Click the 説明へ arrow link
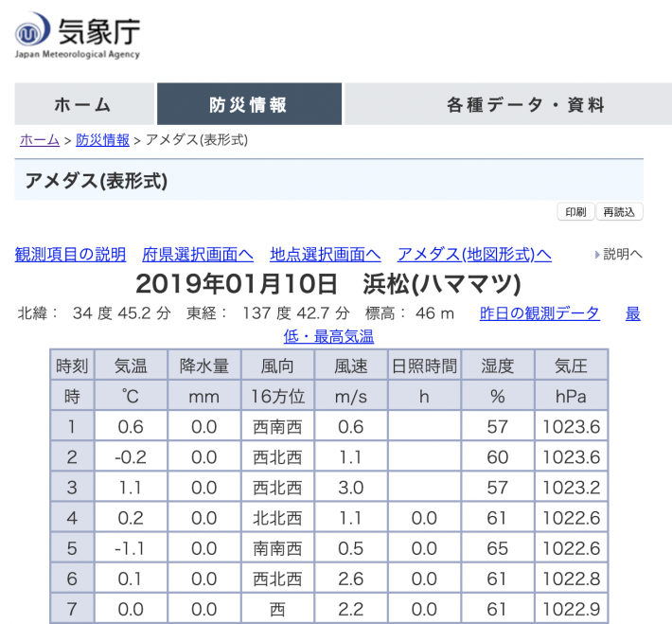The height and width of the screenshot is (624, 672). click(x=618, y=255)
